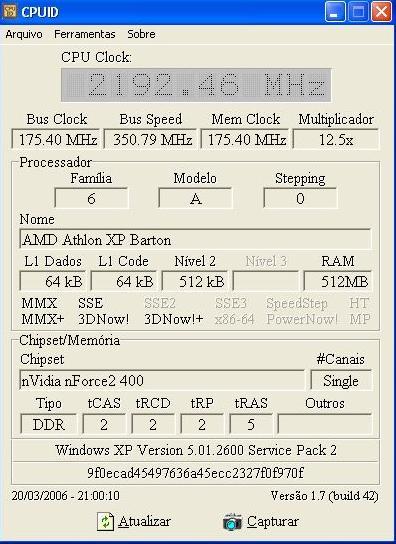Click the 2192.46 MHz CPU clock display

click(196, 85)
